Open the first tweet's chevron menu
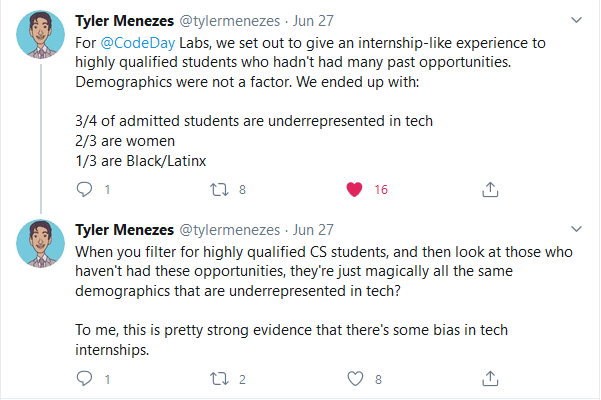Screen dimensions: 601x400 pos(576,19)
